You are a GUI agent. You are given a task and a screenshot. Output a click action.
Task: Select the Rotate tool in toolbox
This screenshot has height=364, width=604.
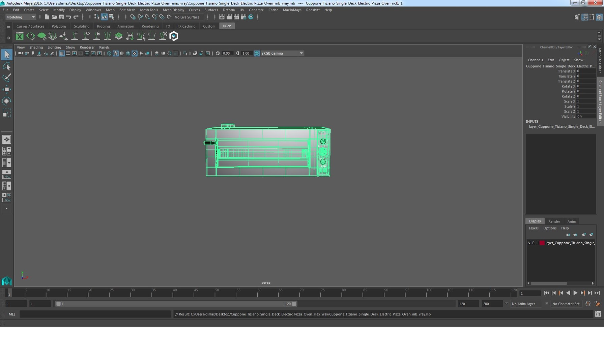(6, 101)
